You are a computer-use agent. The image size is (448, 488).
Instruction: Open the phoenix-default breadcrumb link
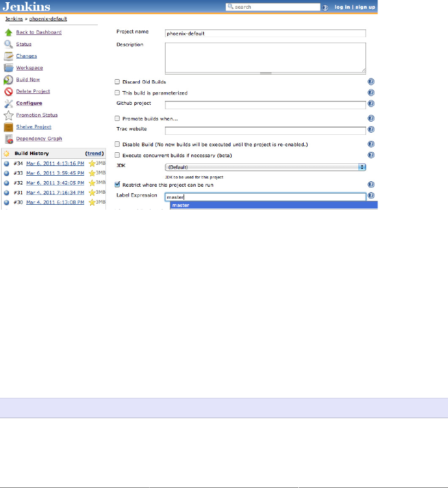coord(48,19)
